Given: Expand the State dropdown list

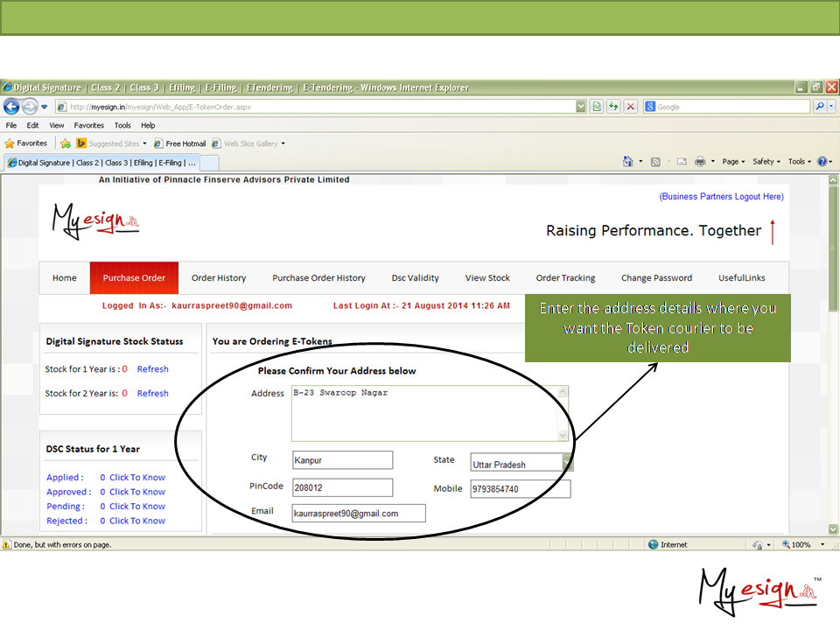Looking at the screenshot, I should point(567,464).
